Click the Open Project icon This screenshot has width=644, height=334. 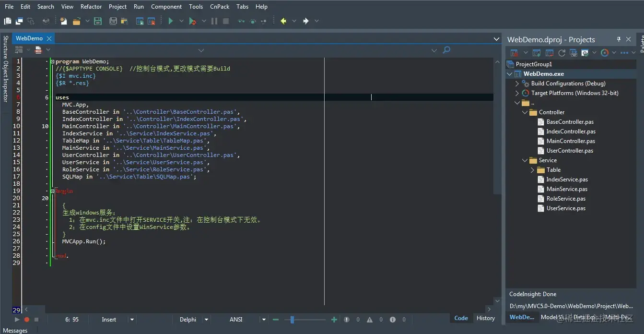(x=124, y=21)
